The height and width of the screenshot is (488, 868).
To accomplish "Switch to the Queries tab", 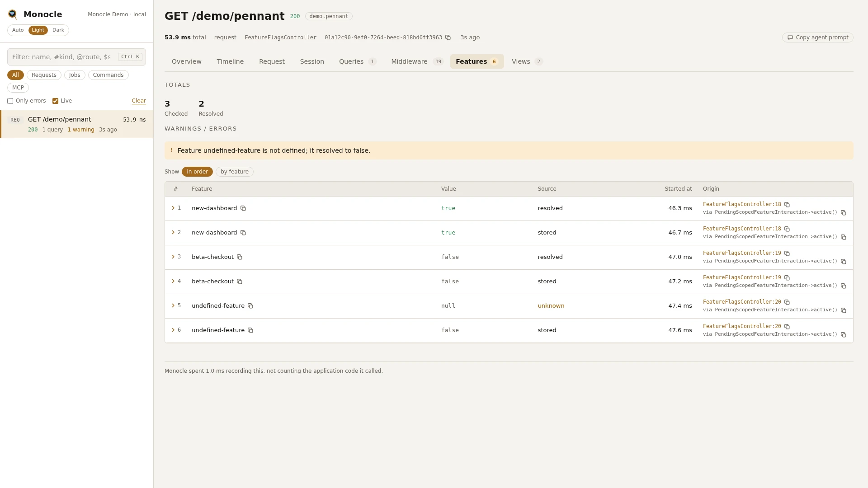I will click(x=358, y=61).
